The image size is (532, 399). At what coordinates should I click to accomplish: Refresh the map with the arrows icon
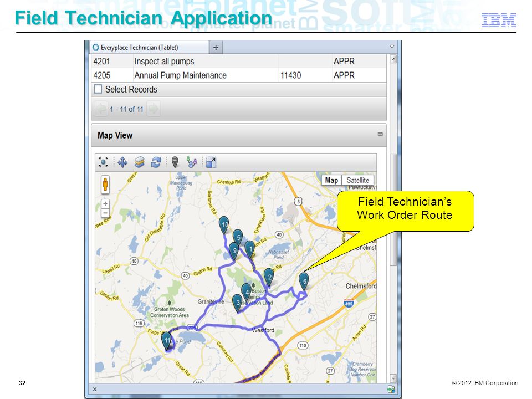pyautogui.click(x=156, y=162)
